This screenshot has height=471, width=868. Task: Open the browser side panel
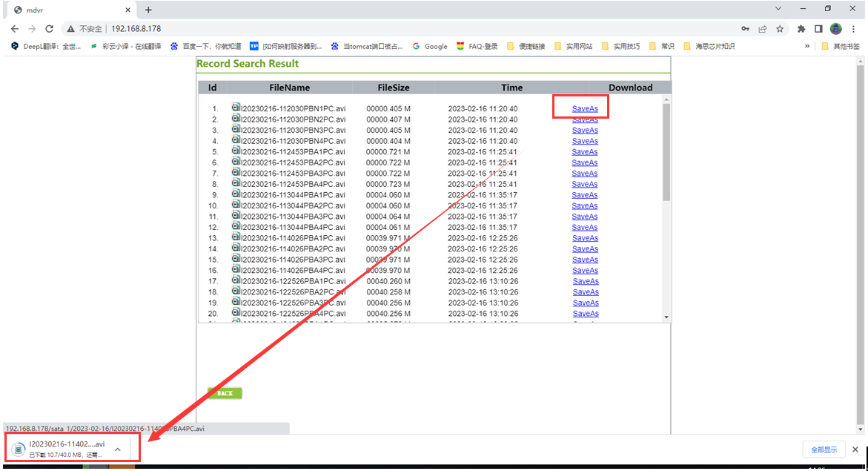coord(818,29)
